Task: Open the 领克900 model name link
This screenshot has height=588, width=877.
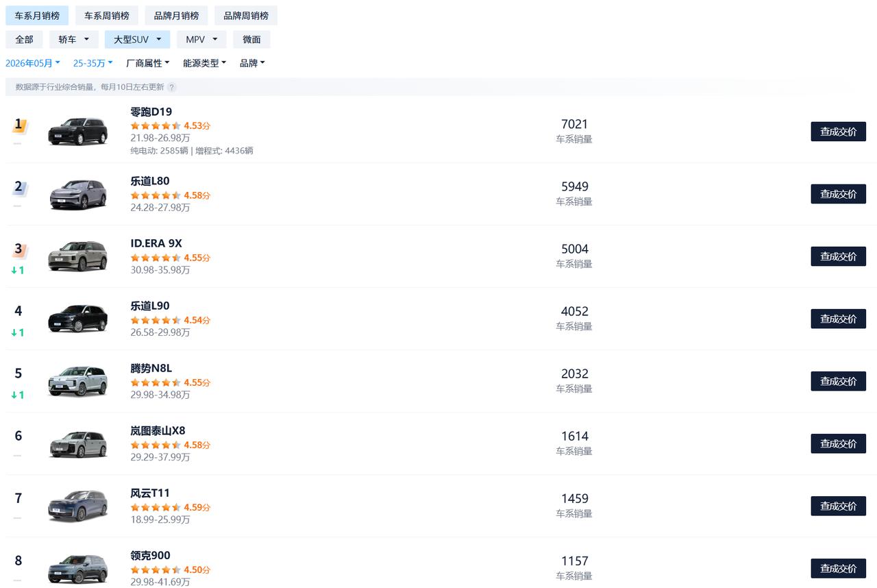Action: tap(150, 555)
